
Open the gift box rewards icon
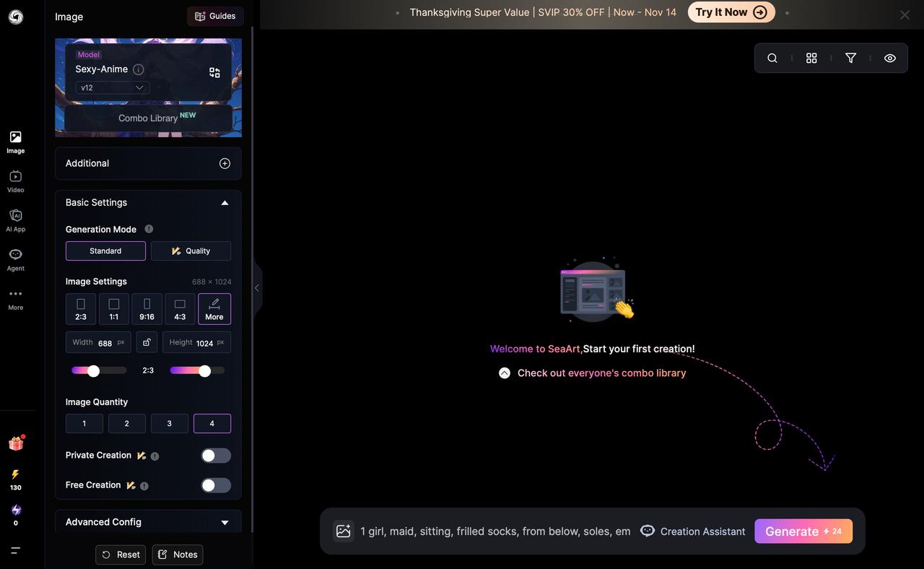tap(16, 443)
